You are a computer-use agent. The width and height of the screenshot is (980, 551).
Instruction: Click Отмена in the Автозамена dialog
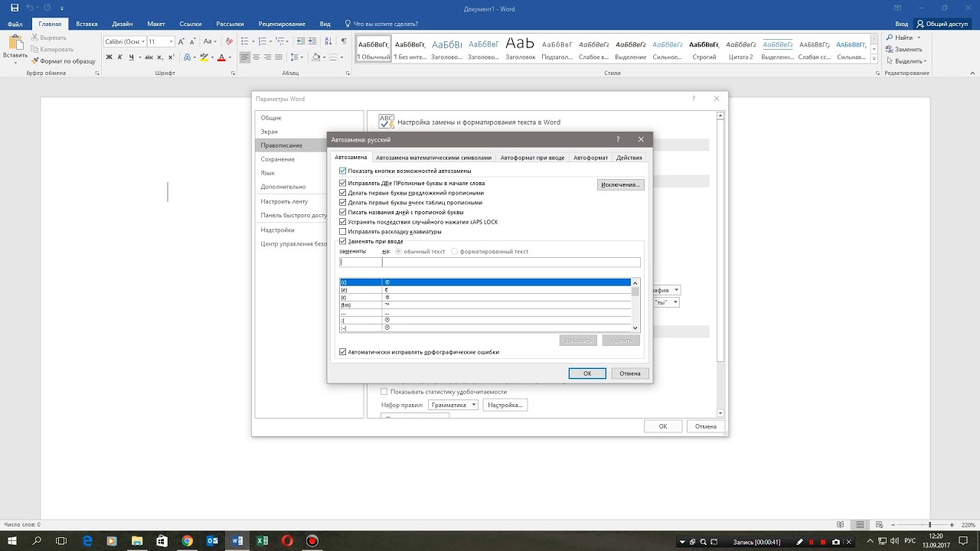point(630,373)
